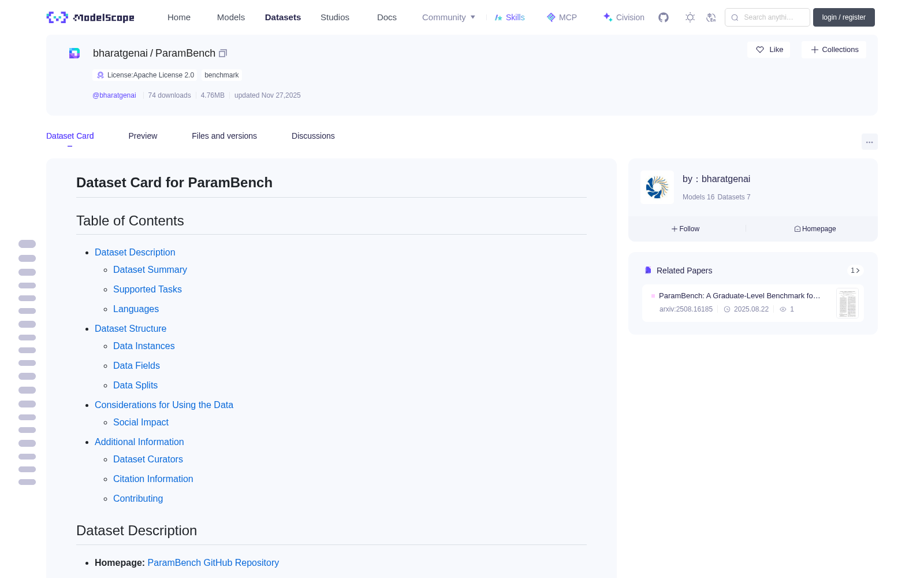Click the ParamBench dataset avatar icon

coord(74,53)
